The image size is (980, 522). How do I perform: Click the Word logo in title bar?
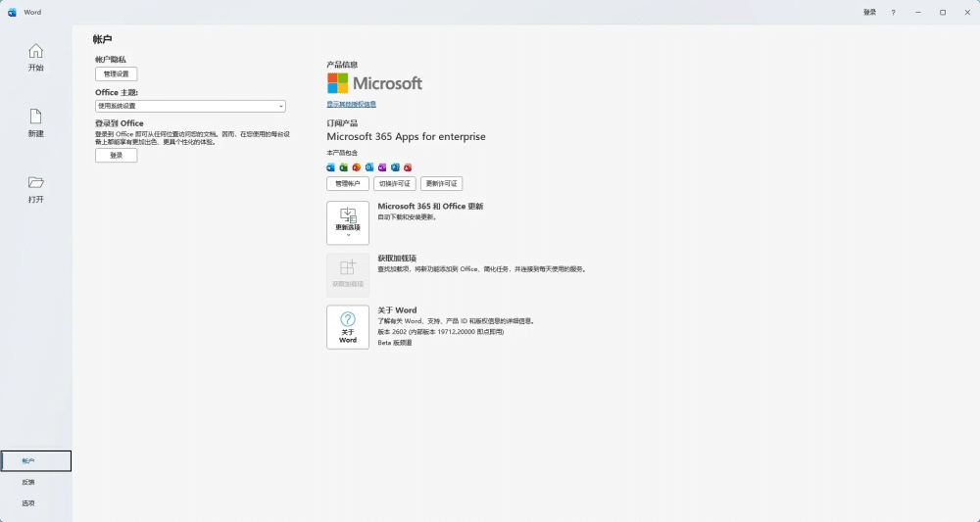(12, 13)
